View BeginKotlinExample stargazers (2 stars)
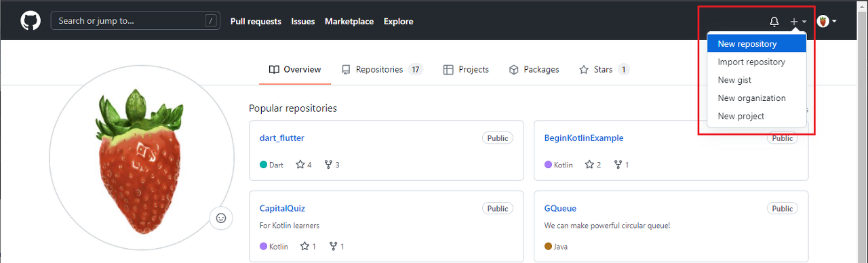868x263 pixels. coord(593,165)
